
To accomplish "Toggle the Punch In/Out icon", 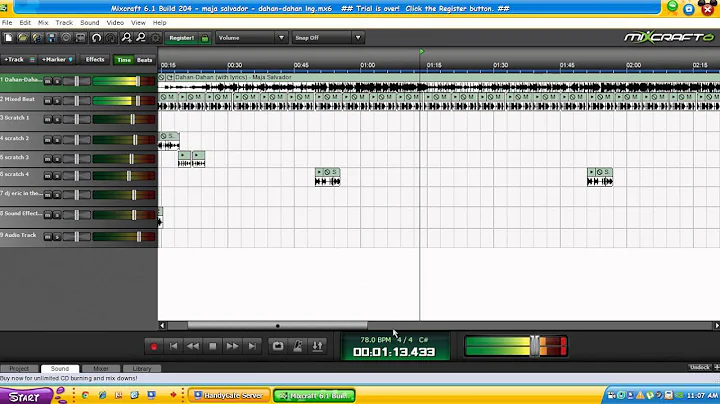I will (x=317, y=346).
